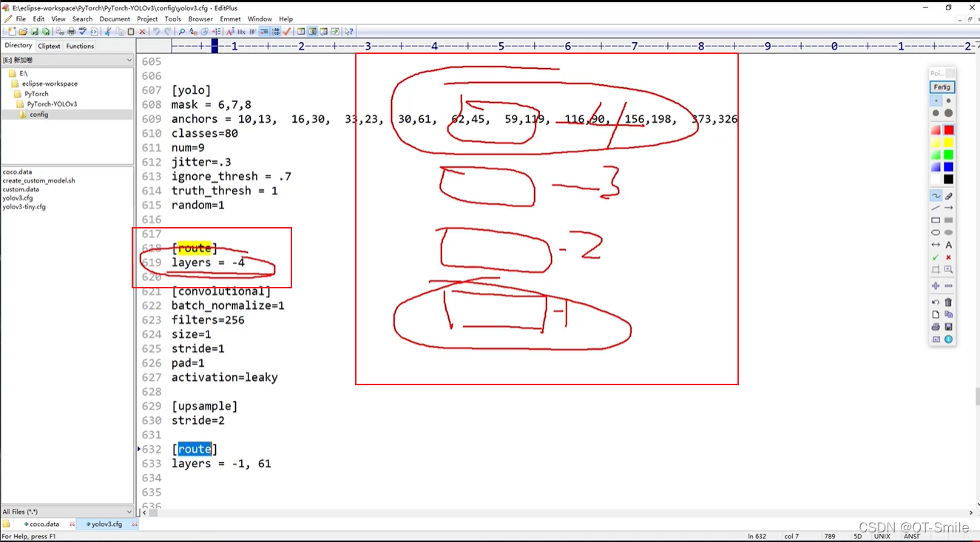Toggle the Line number toolbar icon
This screenshot has height=542, width=980.
coord(275,32)
